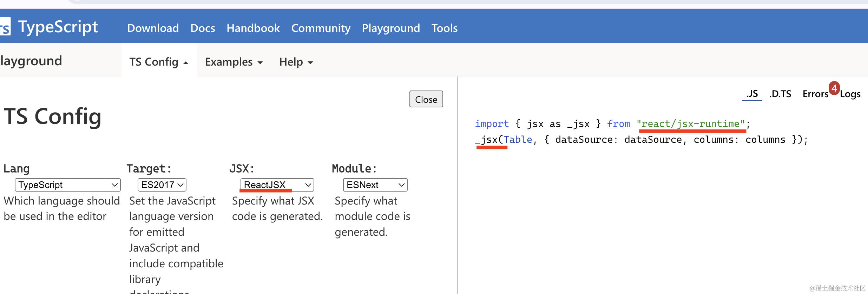Image resolution: width=868 pixels, height=294 pixels.
Task: Click the Playground page title
Action: [x=31, y=61]
